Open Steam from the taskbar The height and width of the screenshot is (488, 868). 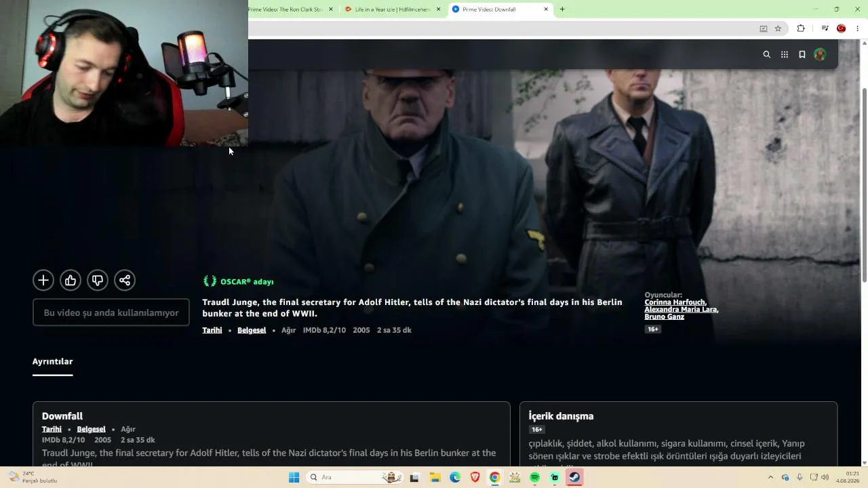tap(574, 478)
